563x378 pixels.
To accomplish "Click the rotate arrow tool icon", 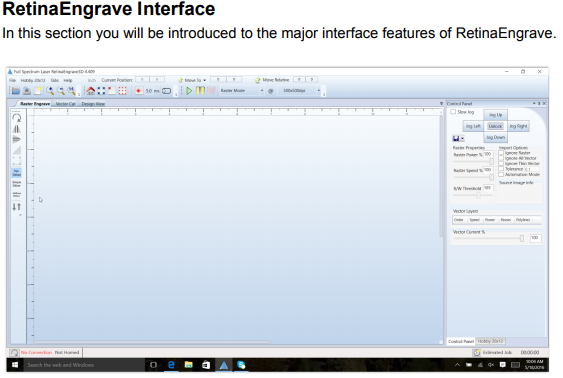I will pos(17,118).
